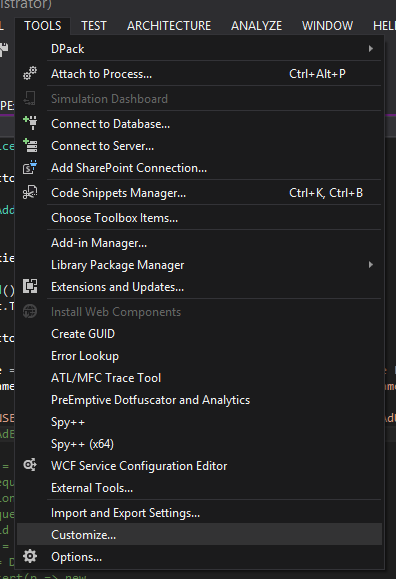The width and height of the screenshot is (396, 579).
Task: Click the Add SharePoint Connection icon
Action: (30, 167)
